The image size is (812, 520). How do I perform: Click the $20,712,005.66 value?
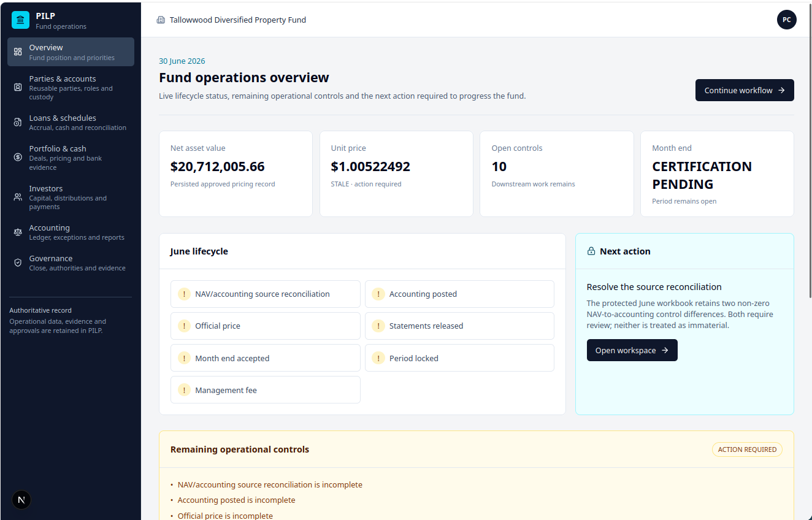(218, 167)
